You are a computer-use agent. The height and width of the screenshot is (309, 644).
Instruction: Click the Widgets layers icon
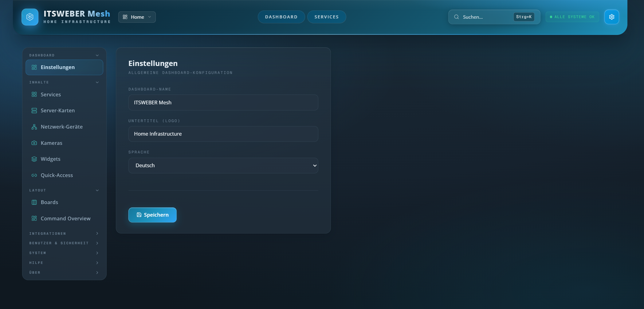coord(34,159)
